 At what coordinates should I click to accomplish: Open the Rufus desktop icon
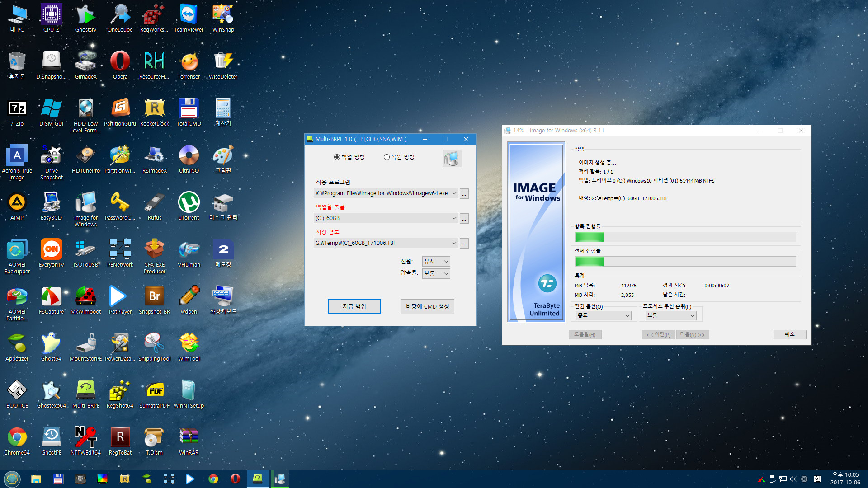tap(155, 206)
